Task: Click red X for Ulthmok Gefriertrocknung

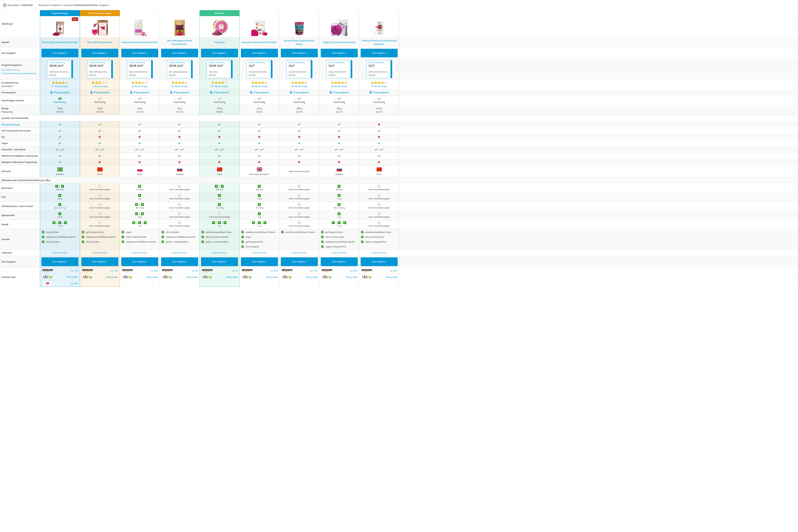Action: tap(379, 125)
